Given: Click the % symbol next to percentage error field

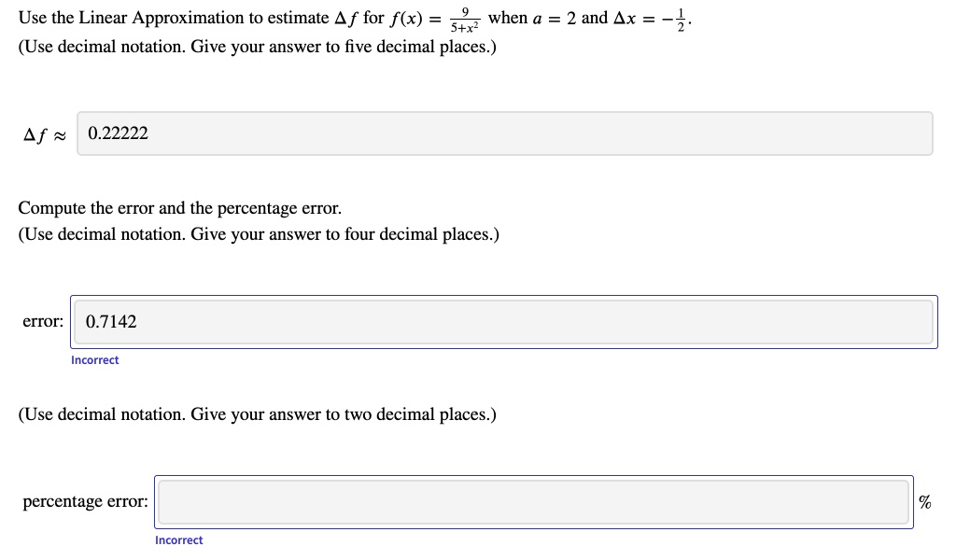Looking at the screenshot, I should [x=924, y=501].
